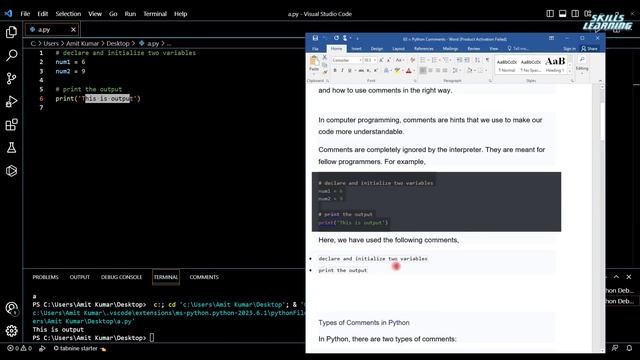
Task: Save the document in Word quick access toolbar
Action: click(315, 38)
